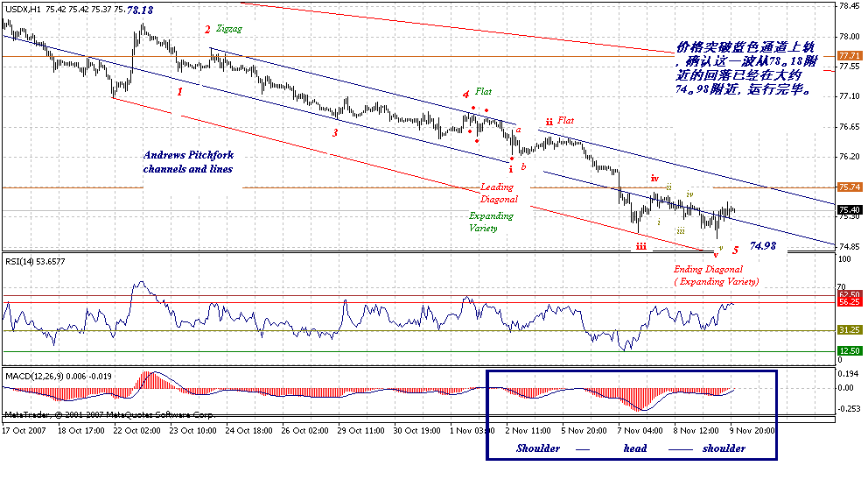Click the 17 Oct 2007 date label
The image size is (868, 480).
coord(24,431)
